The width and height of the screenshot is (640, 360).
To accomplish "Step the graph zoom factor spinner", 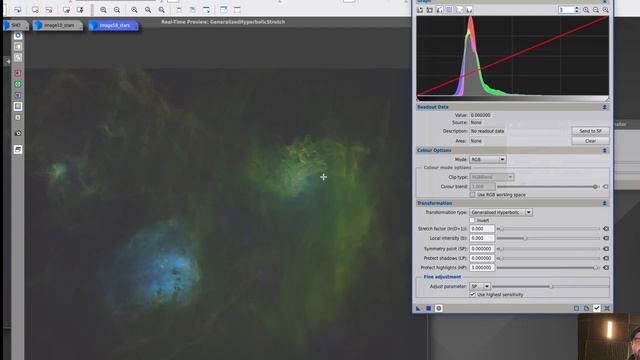I will tap(576, 9).
